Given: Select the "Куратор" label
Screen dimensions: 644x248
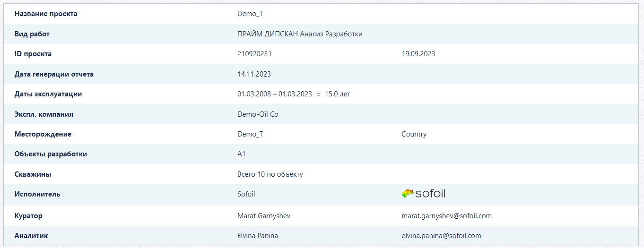Looking at the screenshot, I should 28,216.
